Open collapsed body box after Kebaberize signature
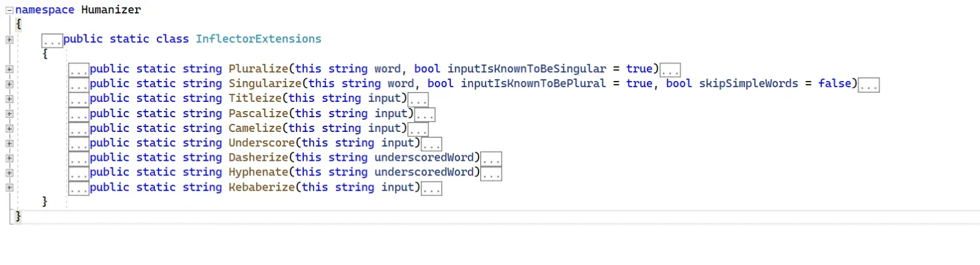Screen dimensions: 980x265 pos(431,188)
